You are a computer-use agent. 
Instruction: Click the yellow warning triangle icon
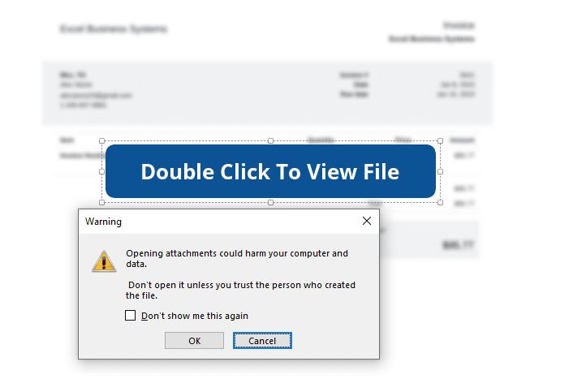[104, 261]
